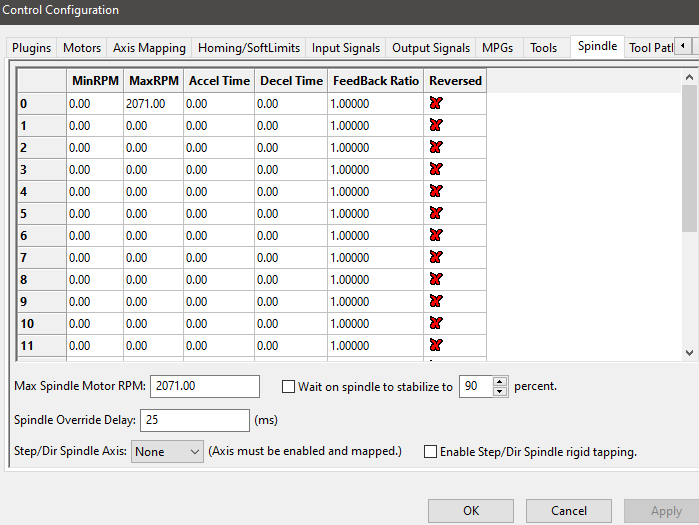Image resolution: width=699 pixels, height=525 pixels.
Task: Select Accel Time cell in row 1
Action: (x=219, y=125)
